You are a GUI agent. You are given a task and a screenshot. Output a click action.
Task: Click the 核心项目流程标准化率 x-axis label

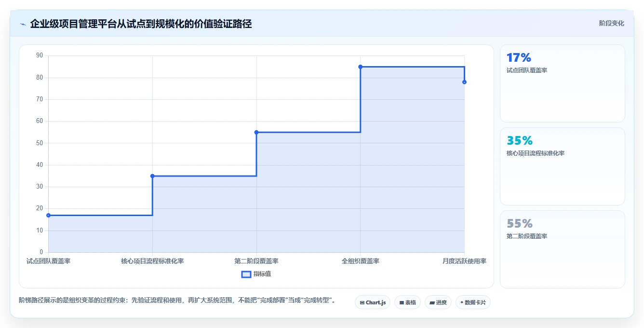pos(152,261)
